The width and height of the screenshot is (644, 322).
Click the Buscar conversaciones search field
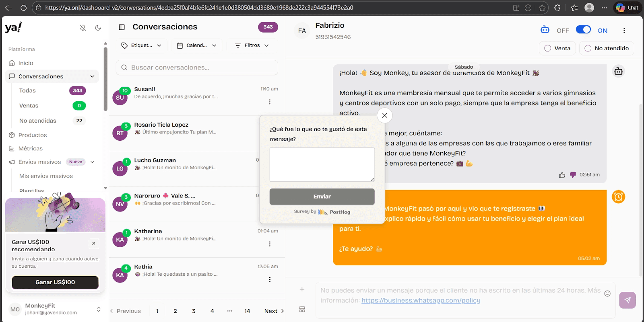[x=197, y=68]
